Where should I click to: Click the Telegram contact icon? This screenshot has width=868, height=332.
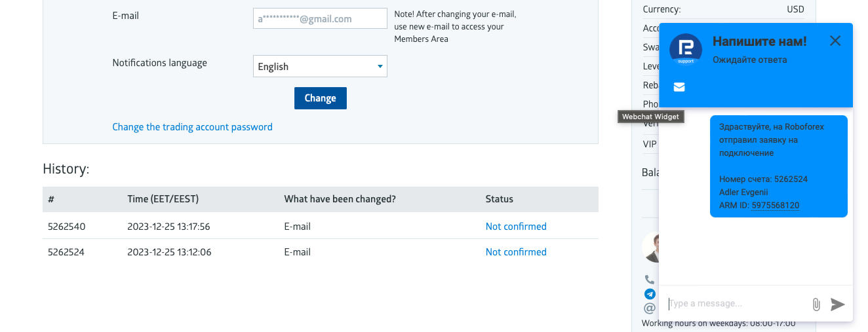(x=650, y=294)
